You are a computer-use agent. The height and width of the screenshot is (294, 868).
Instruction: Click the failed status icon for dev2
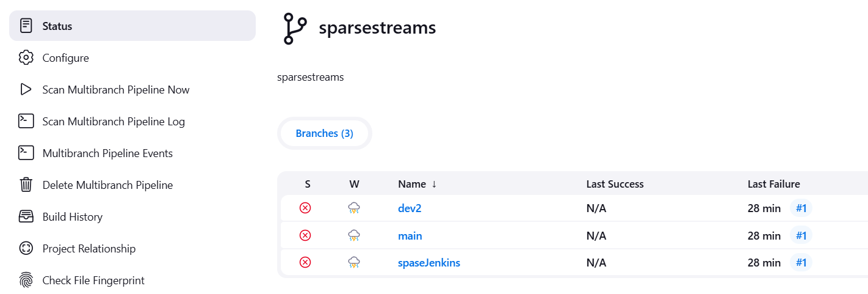click(x=305, y=208)
